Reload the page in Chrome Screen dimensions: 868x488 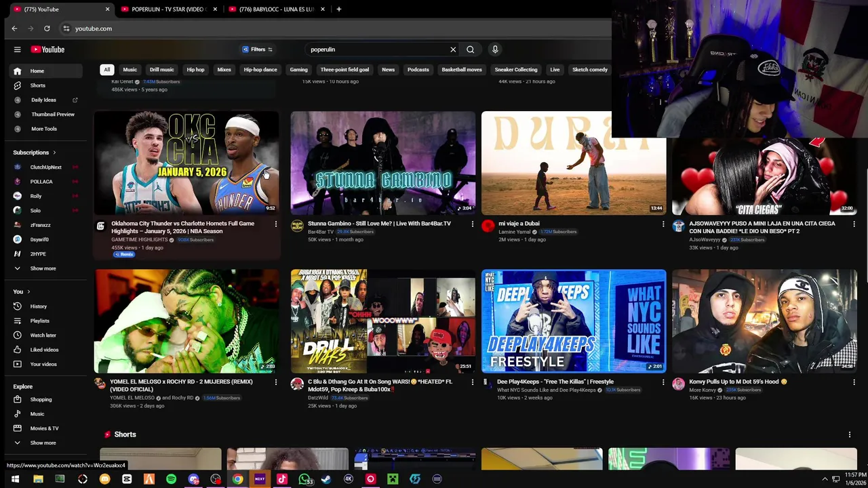47,28
